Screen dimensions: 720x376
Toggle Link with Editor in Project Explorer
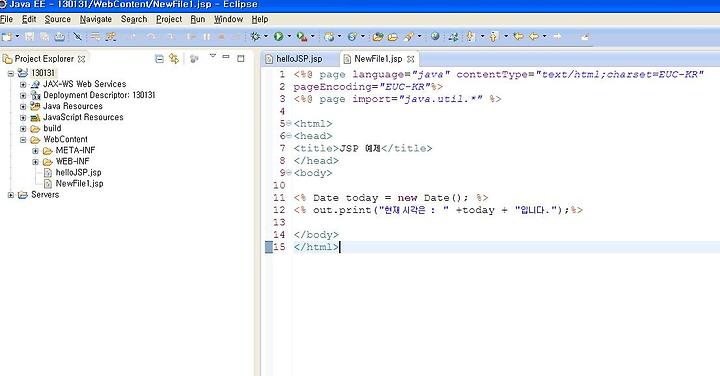174,59
